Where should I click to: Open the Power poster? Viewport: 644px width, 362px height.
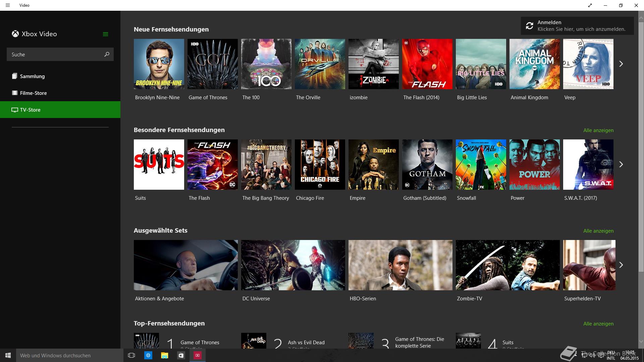click(535, 165)
